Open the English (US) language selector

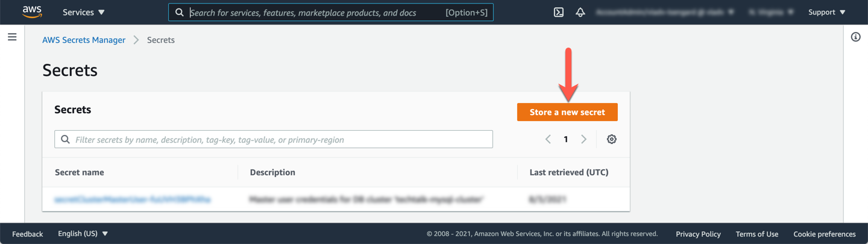83,234
